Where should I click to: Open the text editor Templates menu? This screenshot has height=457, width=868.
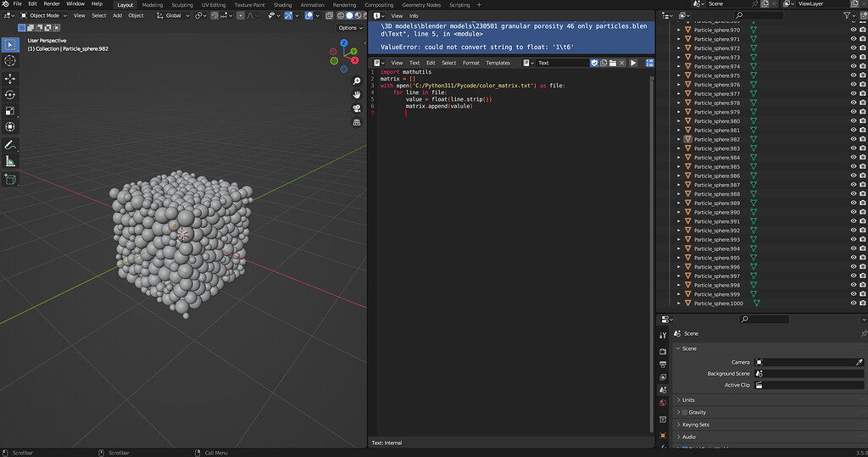498,63
